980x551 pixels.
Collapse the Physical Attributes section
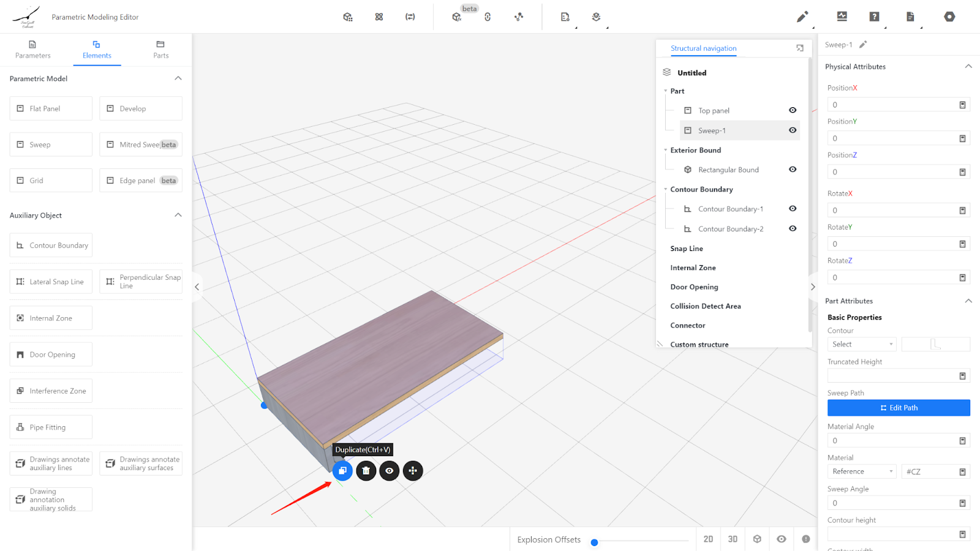click(x=968, y=67)
